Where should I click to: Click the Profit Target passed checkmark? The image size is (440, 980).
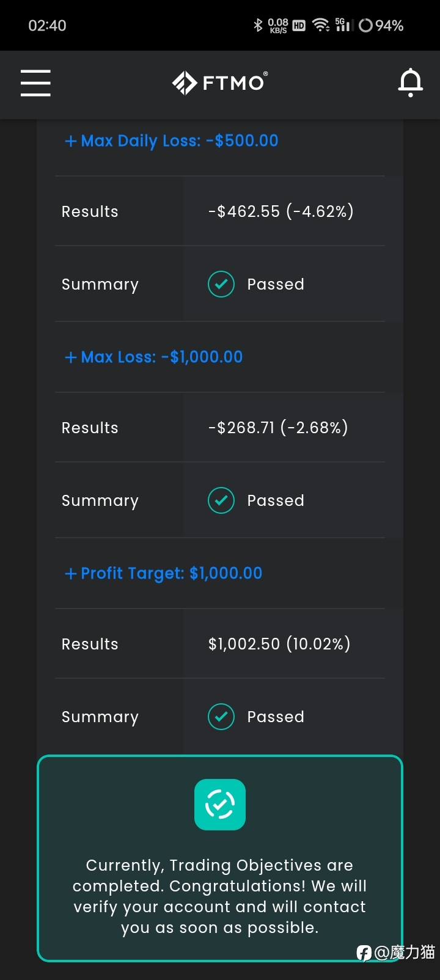tap(221, 717)
